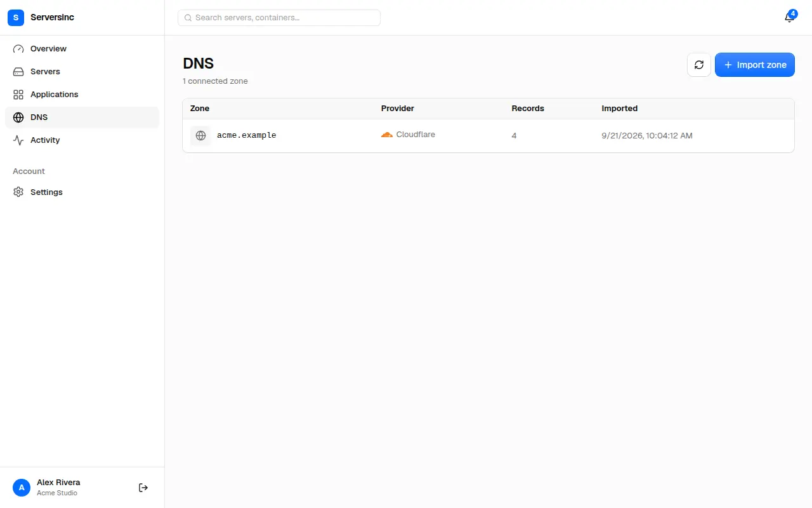Click the log out icon

click(x=143, y=488)
